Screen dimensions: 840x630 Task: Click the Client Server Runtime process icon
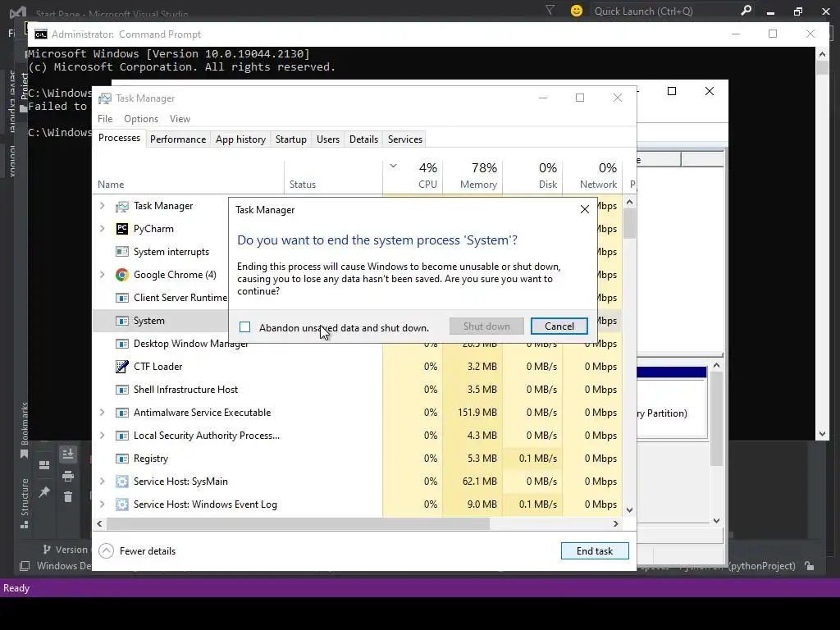click(x=122, y=298)
